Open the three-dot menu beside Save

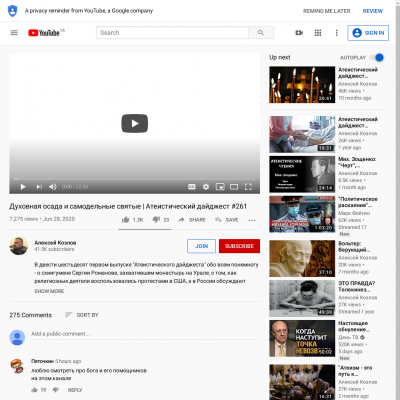tap(252, 220)
